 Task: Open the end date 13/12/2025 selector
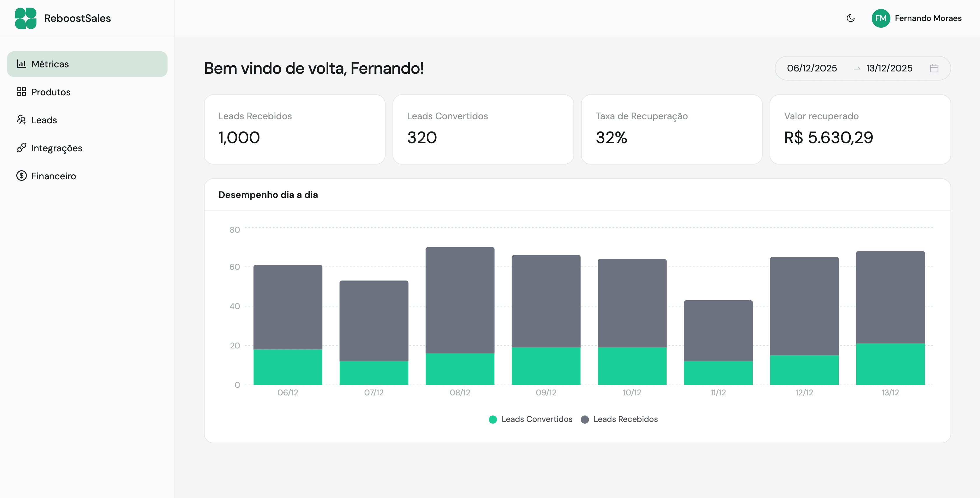tap(889, 69)
